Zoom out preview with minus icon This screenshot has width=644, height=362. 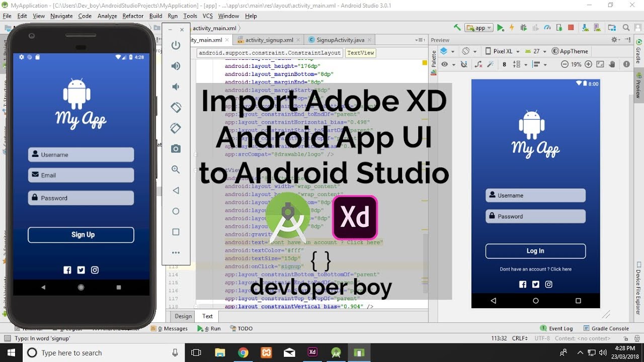click(565, 64)
